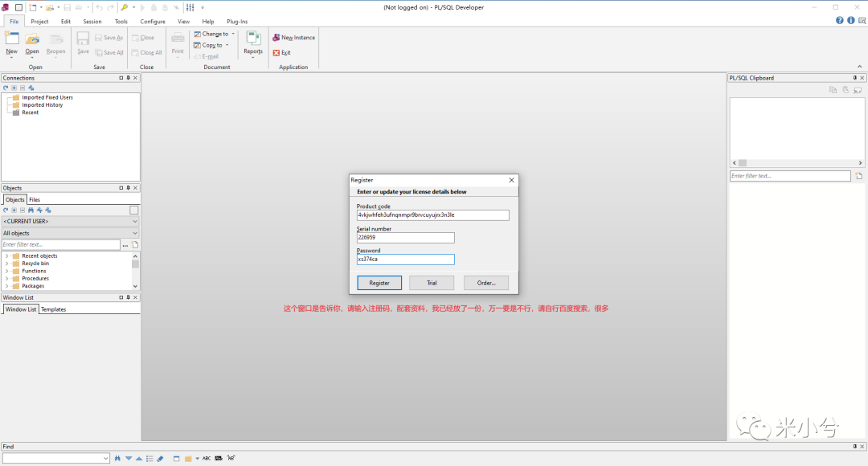
Task: Select the Recent folder in Connections tree
Action: 30,112
